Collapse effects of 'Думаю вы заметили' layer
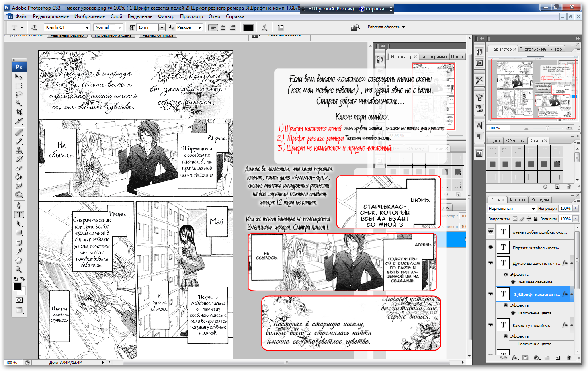 tap(571, 263)
